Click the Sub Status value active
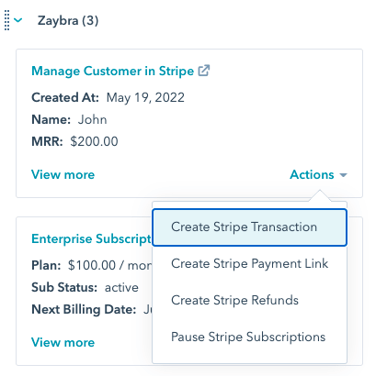Image resolution: width=376 pixels, height=376 pixels. pos(122,287)
